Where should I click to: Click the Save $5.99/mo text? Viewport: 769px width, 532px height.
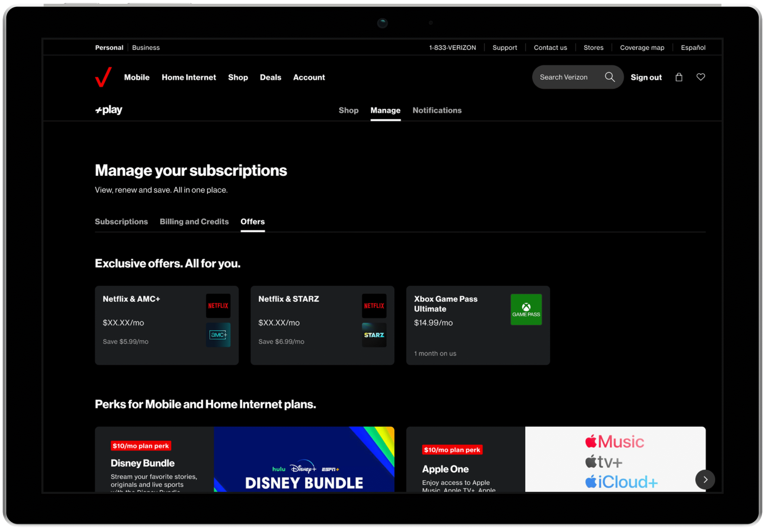click(126, 342)
